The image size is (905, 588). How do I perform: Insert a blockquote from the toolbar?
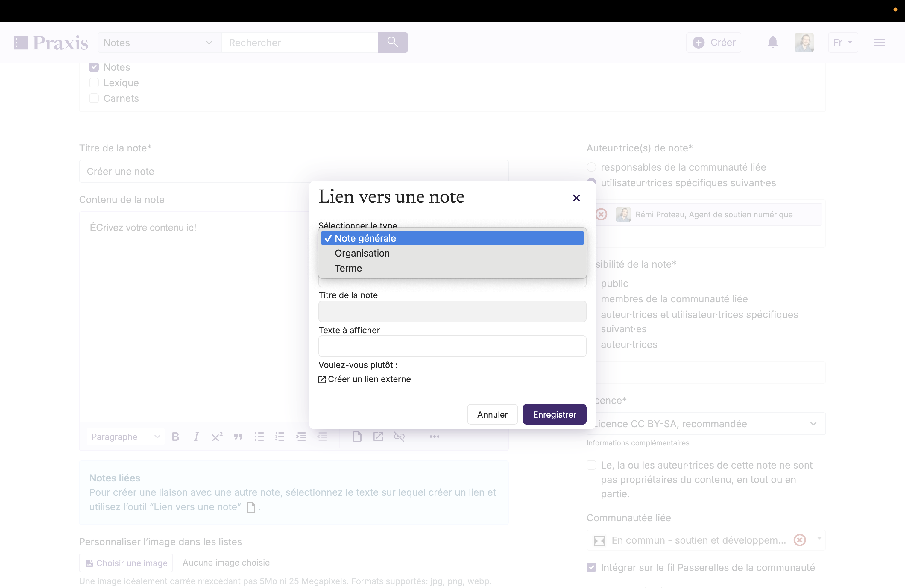click(238, 437)
